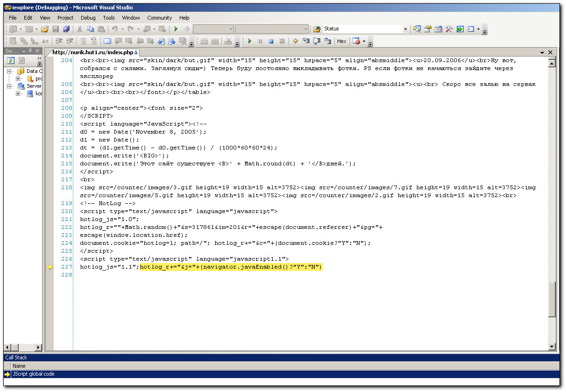Click Stop Debugging square button
Image resolution: width=566 pixels, height=392 pixels.
pyautogui.click(x=271, y=41)
